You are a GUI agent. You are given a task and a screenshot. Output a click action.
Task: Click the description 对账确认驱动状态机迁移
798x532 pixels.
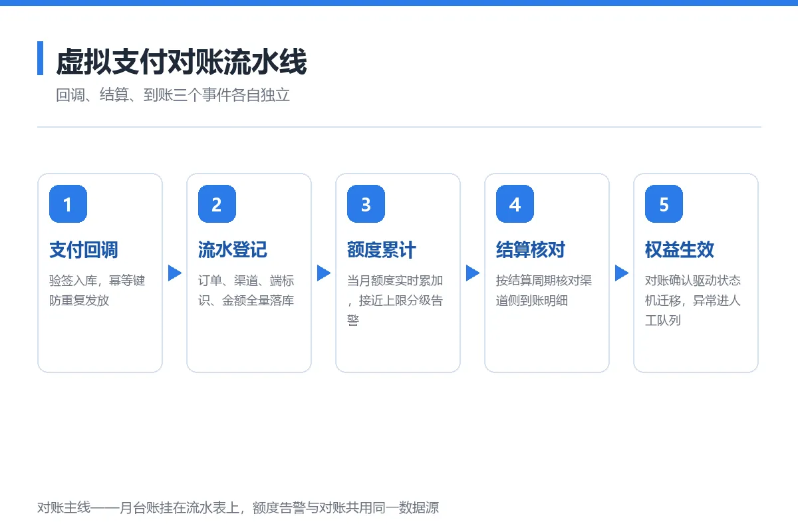point(693,301)
